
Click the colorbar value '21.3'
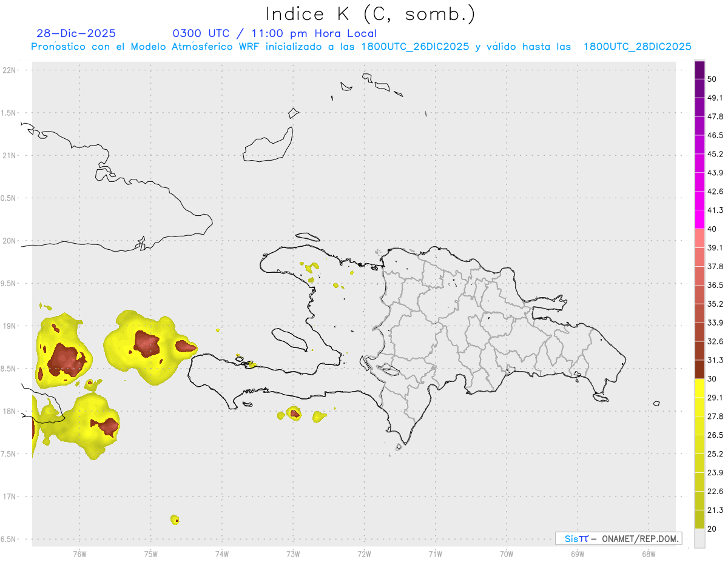point(715,510)
